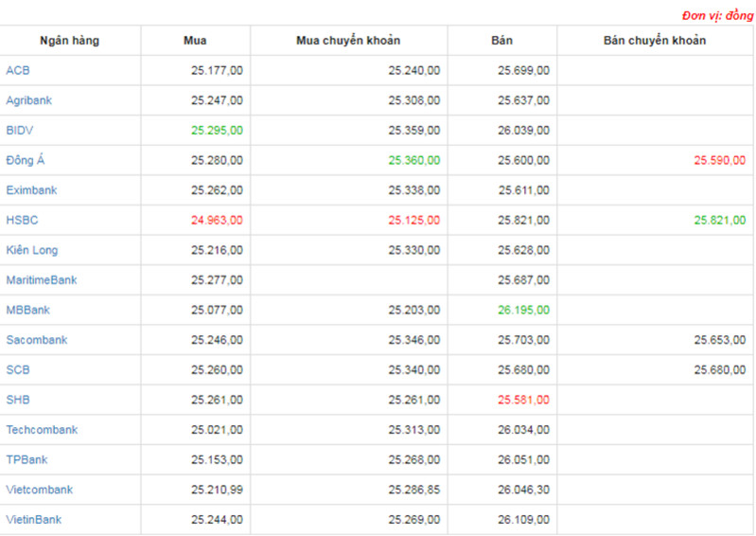The image size is (756, 536).
Task: Click the Vietcombank link
Action: click(40, 490)
